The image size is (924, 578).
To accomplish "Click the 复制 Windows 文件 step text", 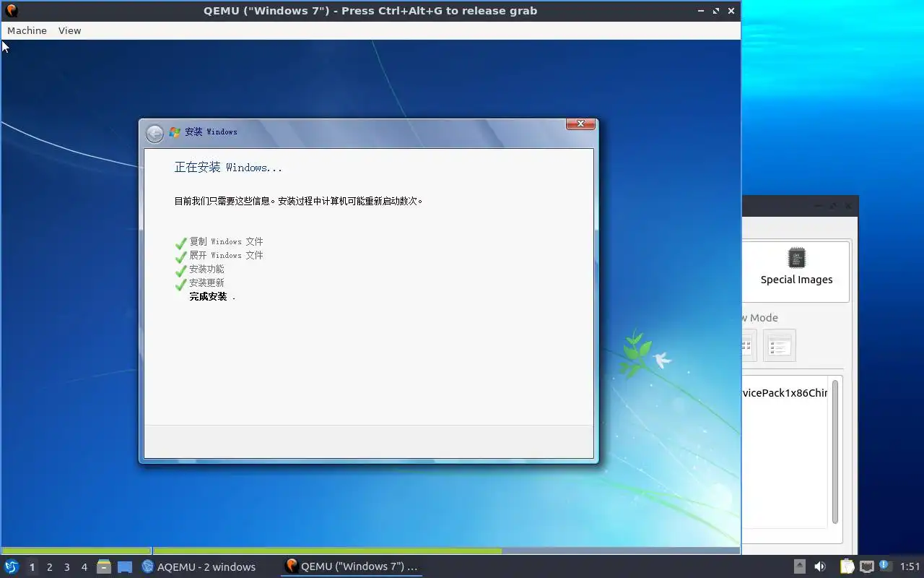I will point(226,241).
